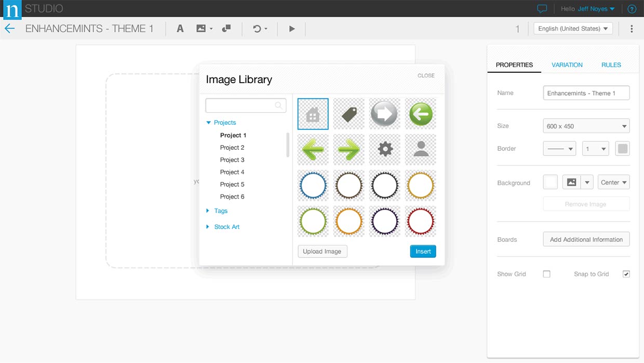This screenshot has height=363, width=644.
Task: Select the blue badge circle image
Action: point(313,186)
